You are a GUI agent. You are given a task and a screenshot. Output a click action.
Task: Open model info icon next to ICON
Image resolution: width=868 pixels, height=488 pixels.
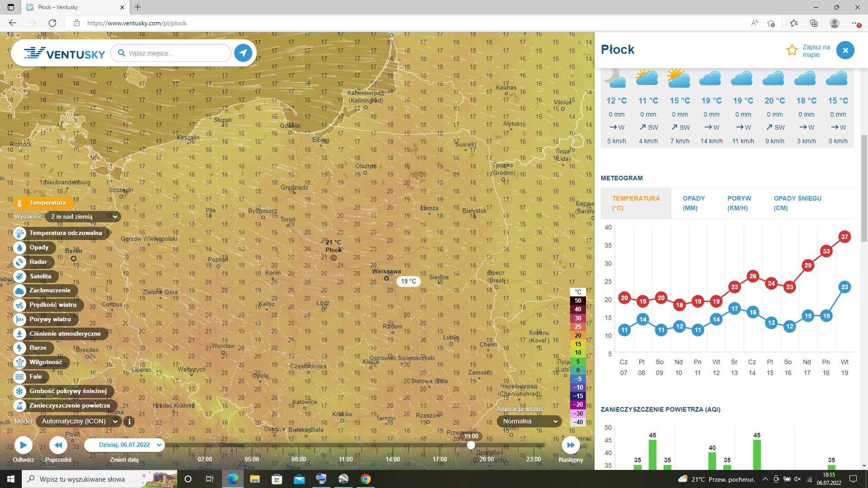click(x=129, y=422)
